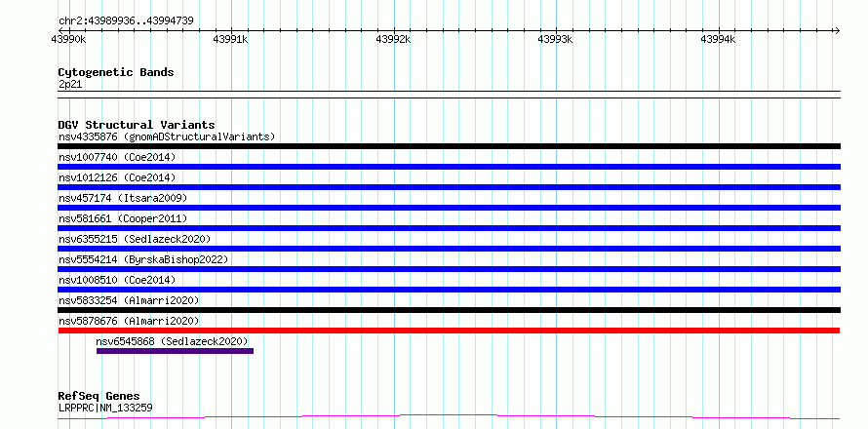Screen dimensions: 868x429
Task: Open nsv5833254 (Almarri2020) variant label
Action: tap(129, 300)
